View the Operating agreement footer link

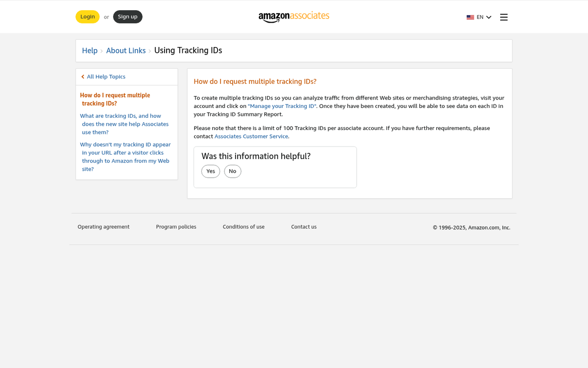click(x=103, y=227)
